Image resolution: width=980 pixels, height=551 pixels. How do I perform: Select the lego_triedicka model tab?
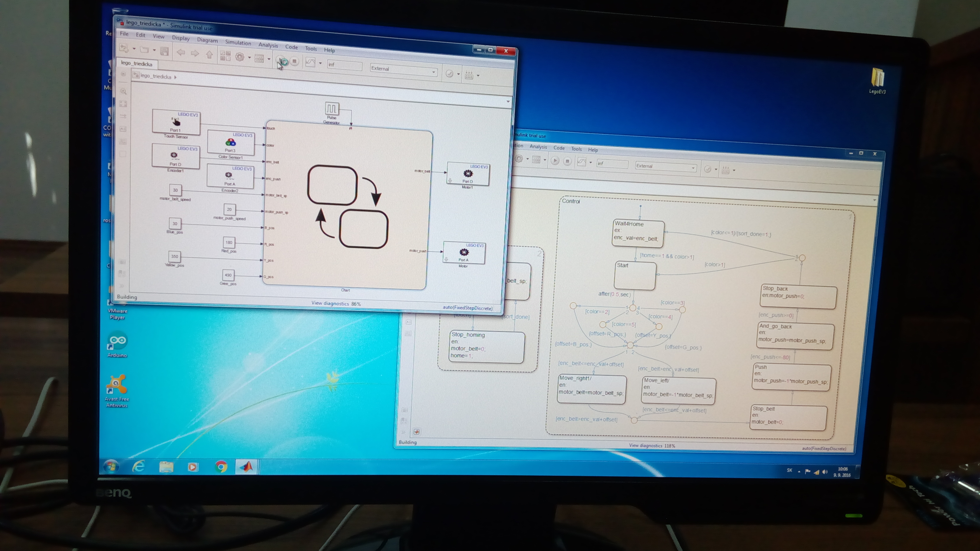click(137, 64)
